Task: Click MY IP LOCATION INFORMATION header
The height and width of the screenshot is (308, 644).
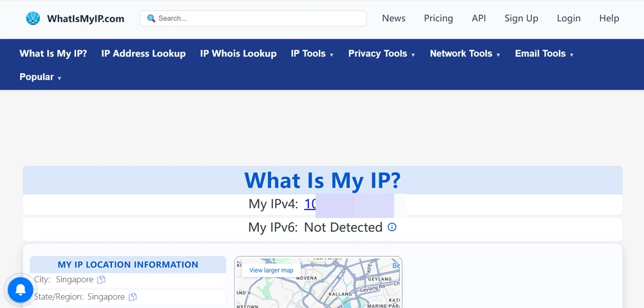Action: 128,265
